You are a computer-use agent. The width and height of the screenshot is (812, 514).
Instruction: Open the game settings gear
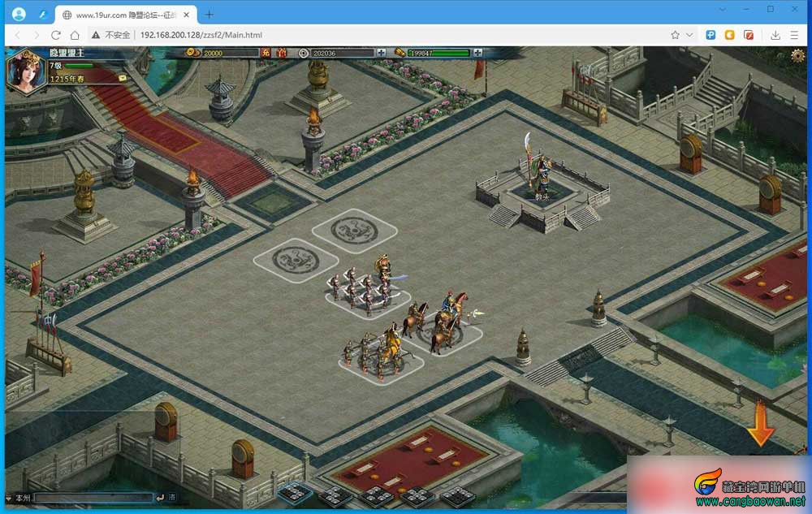pyautogui.click(x=798, y=55)
